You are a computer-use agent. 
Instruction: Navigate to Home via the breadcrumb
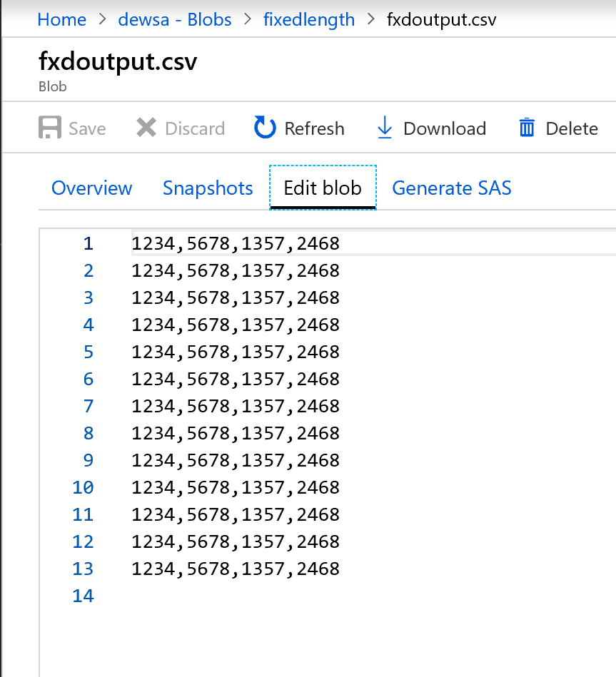[x=61, y=19]
